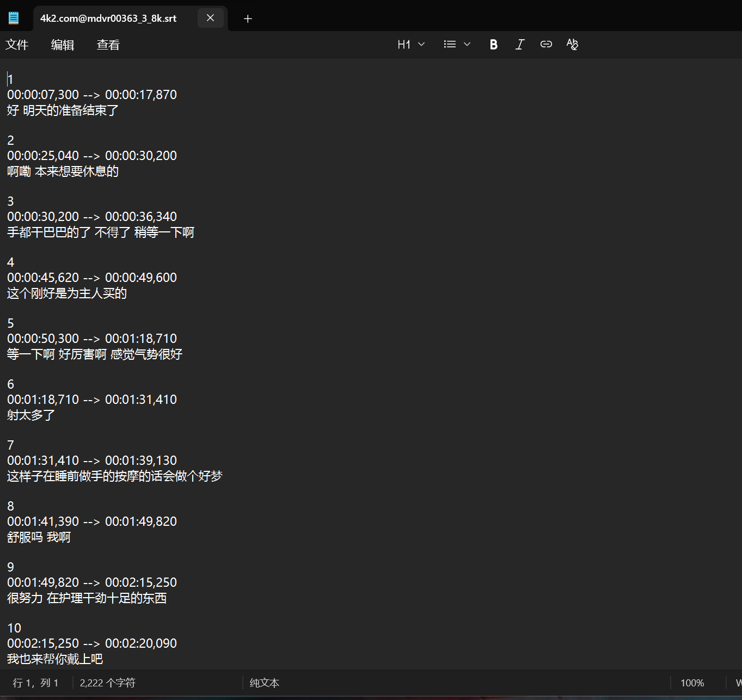Click the line ending with 稍等一下啊
Viewport: 742px width, 700px height.
tap(101, 232)
